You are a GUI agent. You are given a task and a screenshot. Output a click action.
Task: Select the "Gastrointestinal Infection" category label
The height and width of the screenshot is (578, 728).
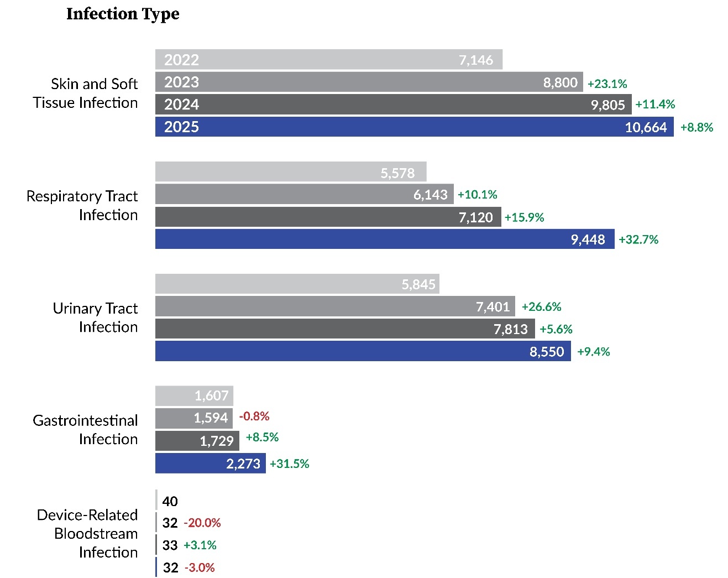pos(85,429)
